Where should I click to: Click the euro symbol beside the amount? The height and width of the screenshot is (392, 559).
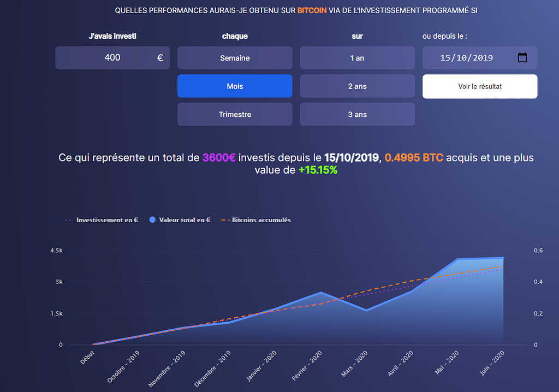pyautogui.click(x=160, y=58)
